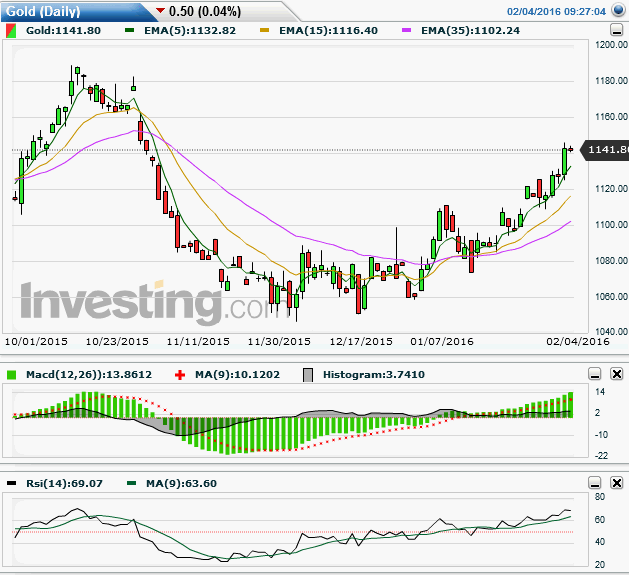Click the 02/04/2016 date axis label
629x575 pixels.
[x=578, y=341]
